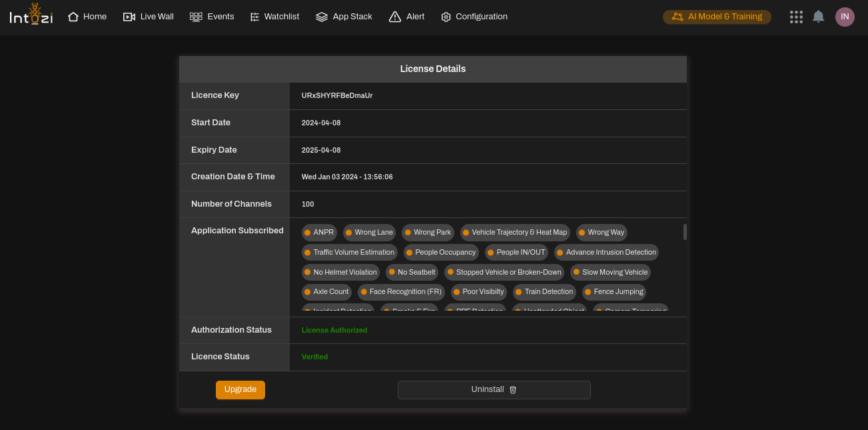Select the Face Recognition (FR) chip
This screenshot has width=868, height=430.
401,292
